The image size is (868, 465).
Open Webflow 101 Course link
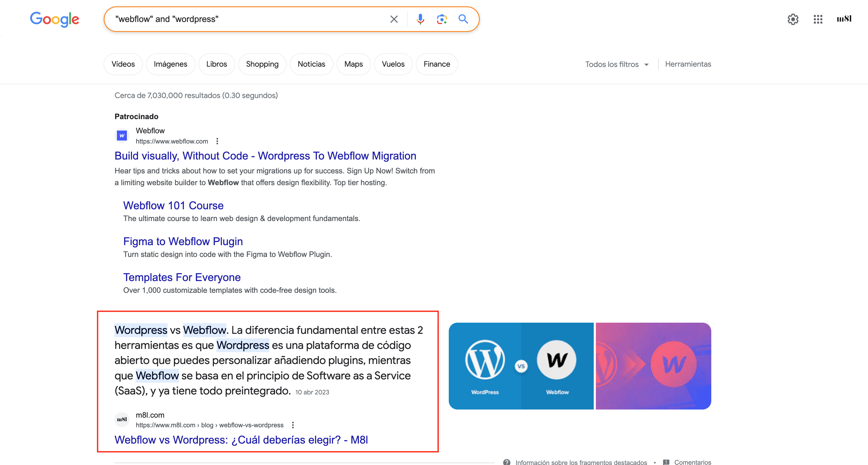click(x=173, y=205)
